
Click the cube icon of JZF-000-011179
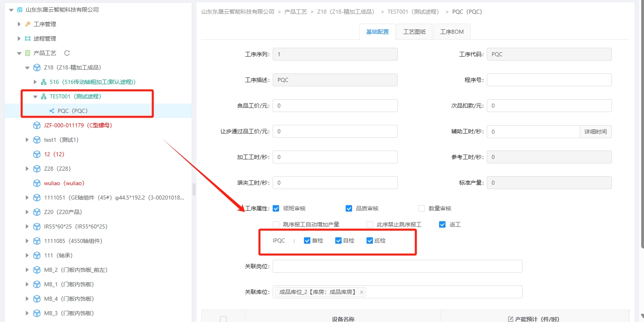tap(37, 125)
